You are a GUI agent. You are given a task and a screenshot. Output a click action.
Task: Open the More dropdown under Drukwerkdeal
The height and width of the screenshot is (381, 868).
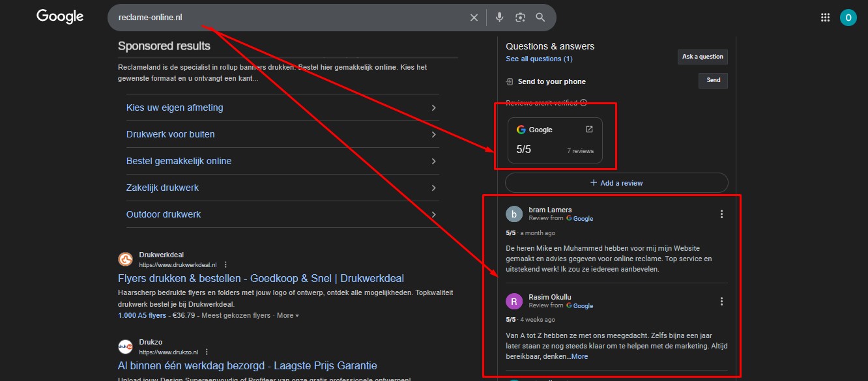[287, 315]
